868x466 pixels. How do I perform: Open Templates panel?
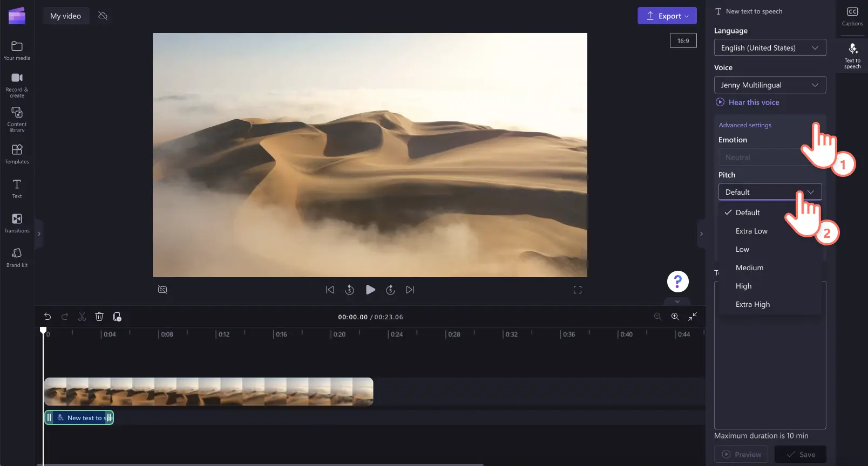(17, 154)
